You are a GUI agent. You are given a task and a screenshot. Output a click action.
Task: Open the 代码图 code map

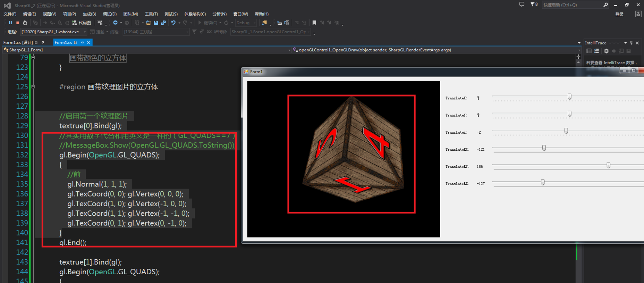[82, 23]
